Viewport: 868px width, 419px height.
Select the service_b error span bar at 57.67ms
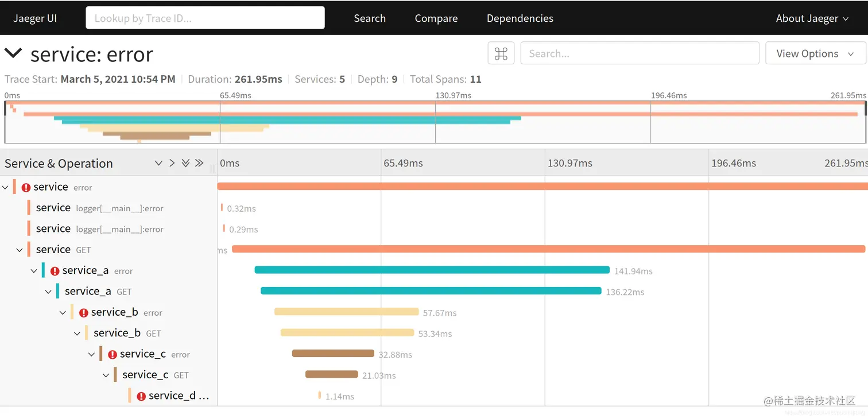click(346, 312)
